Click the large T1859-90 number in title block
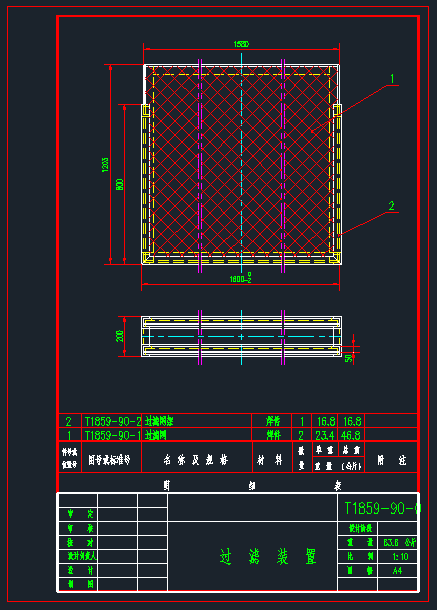The height and width of the screenshot is (610, 437). (383, 508)
